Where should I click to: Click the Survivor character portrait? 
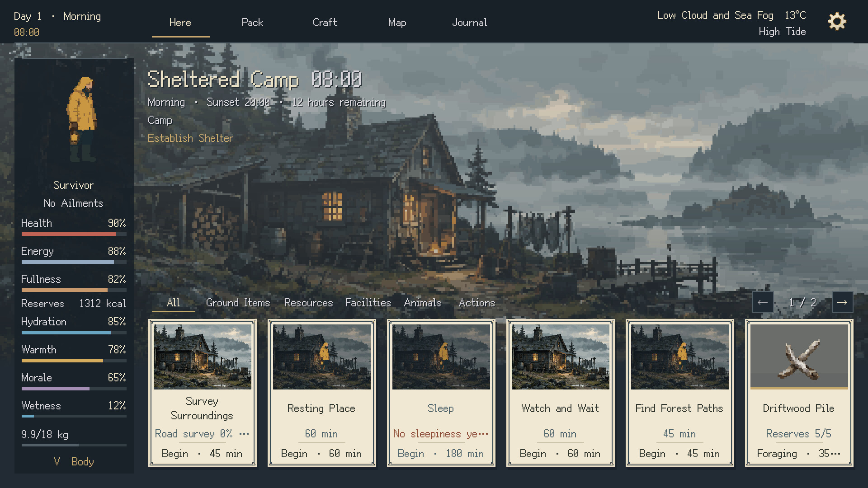tap(82, 119)
